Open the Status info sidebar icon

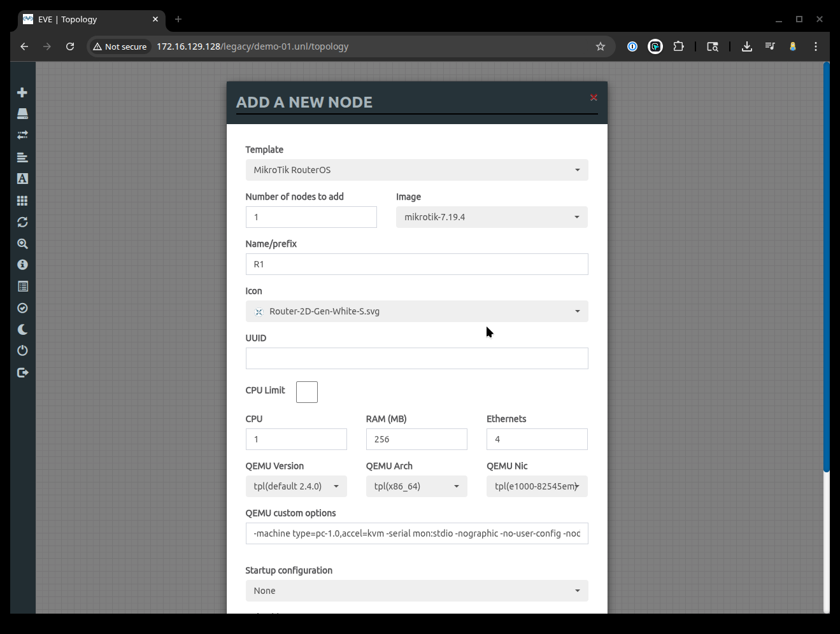coord(22,265)
